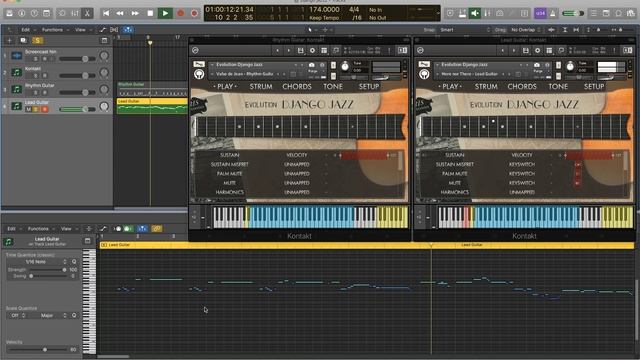Go to beginning of project

pos(106,13)
